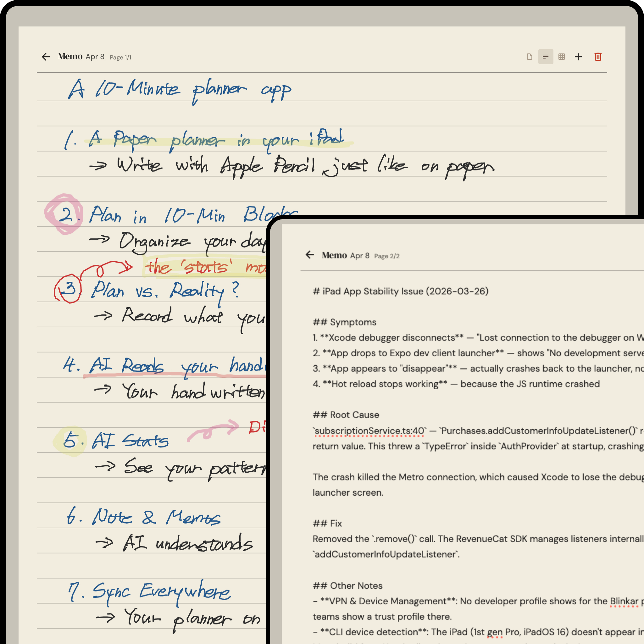The height and width of the screenshot is (644, 644).
Task: Select the lined paper page style icon
Action: tap(546, 57)
